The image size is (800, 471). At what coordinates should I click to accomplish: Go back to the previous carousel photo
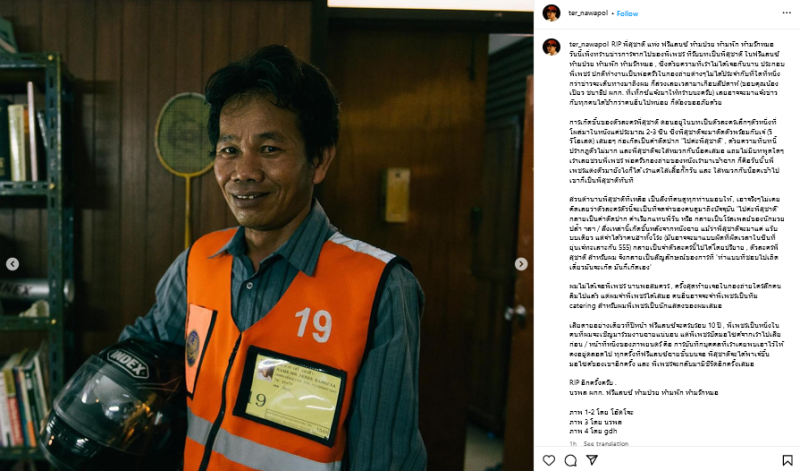pos(13,264)
